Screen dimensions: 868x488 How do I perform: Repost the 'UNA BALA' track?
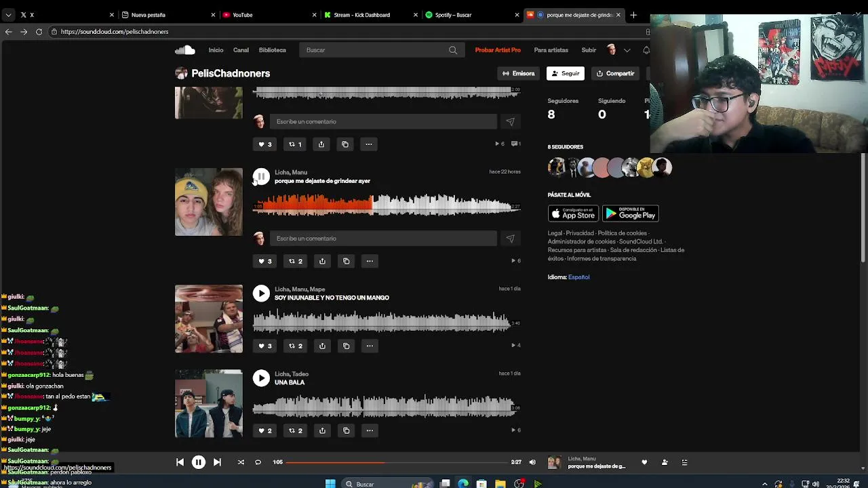pos(296,430)
